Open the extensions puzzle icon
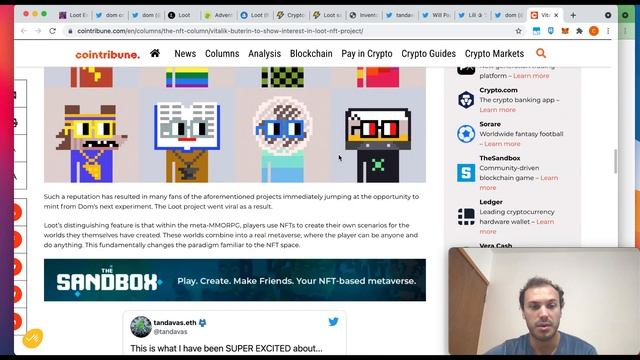Screen dimensions: 640x360 pos(579,31)
